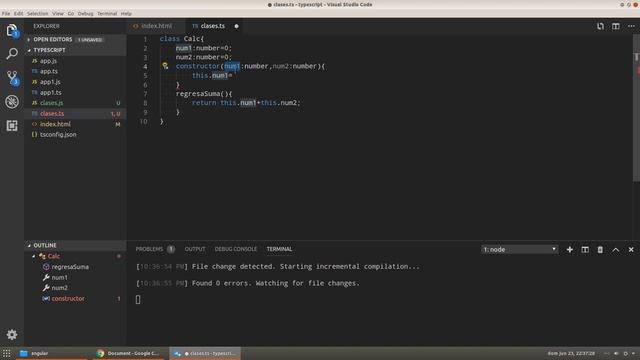640x360 pixels.
Task: Close the bottom panel
Action: [x=631, y=249]
